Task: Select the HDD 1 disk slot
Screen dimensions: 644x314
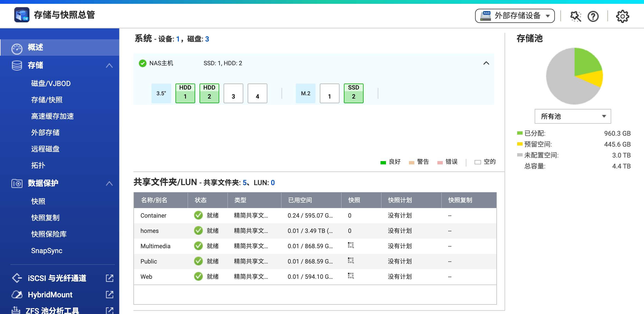Action: [x=185, y=93]
